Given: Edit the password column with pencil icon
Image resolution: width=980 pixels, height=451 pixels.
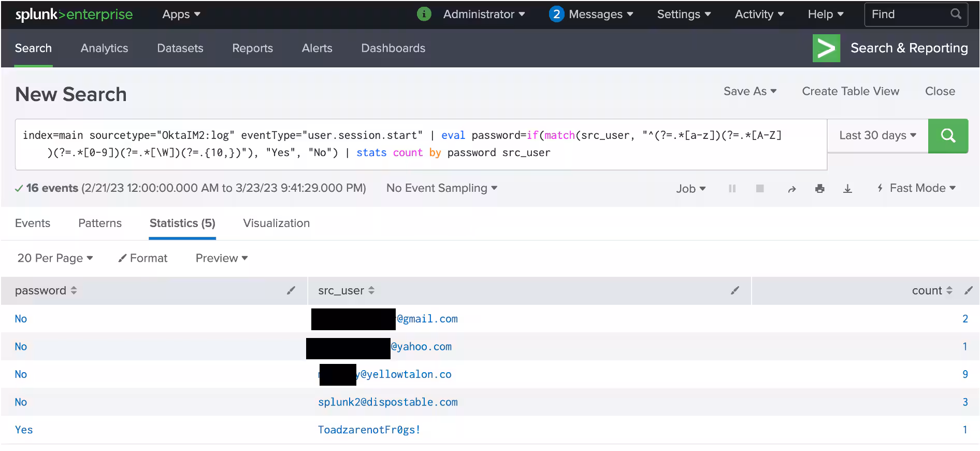Looking at the screenshot, I should [x=291, y=290].
